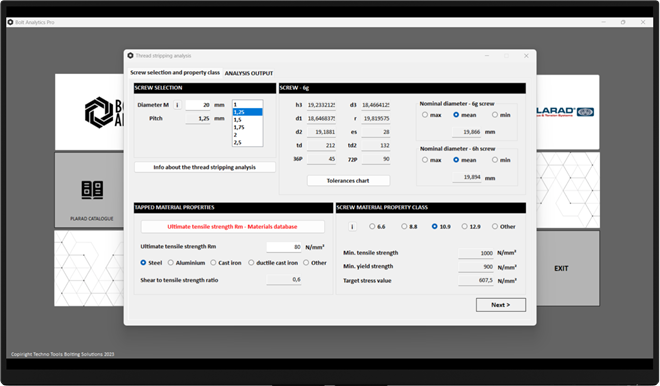
Task: Click the Ultimate tensile strength Rm field
Action: click(284, 247)
